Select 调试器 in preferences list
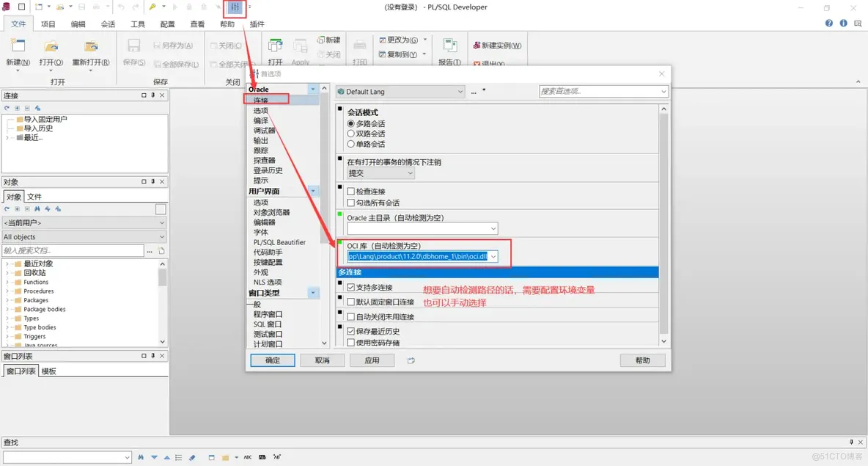868x466 pixels. (x=264, y=130)
